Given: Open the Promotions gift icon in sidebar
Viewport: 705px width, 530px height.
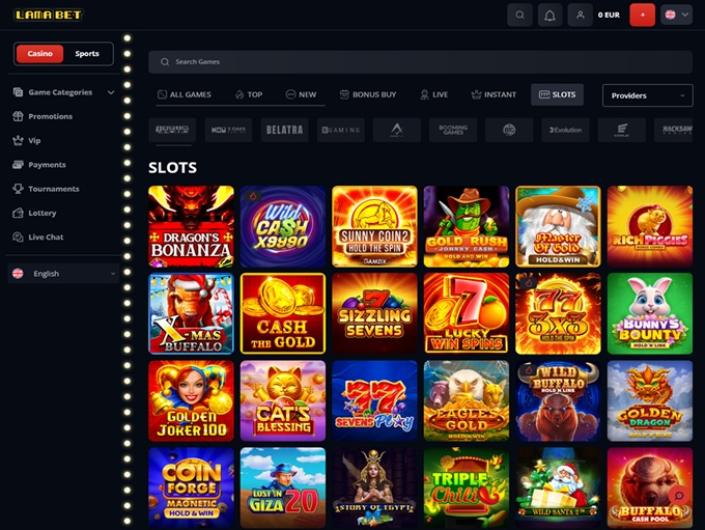Looking at the screenshot, I should 18,116.
